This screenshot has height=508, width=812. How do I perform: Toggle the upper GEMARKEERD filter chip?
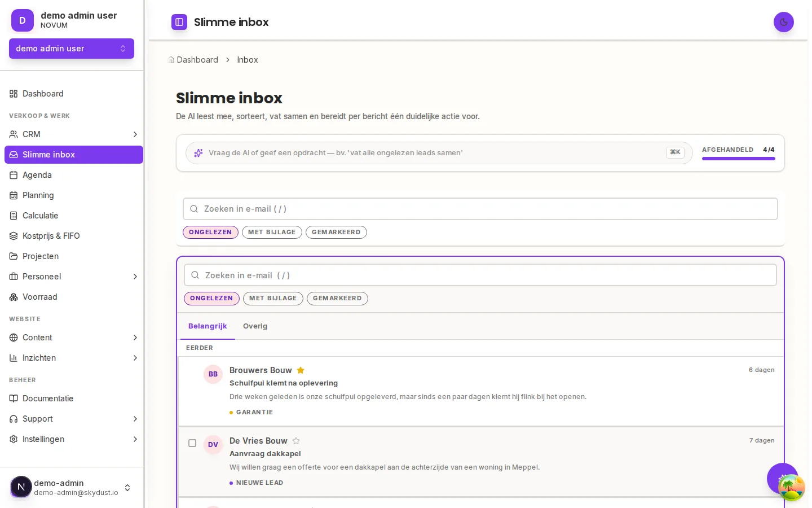(336, 232)
